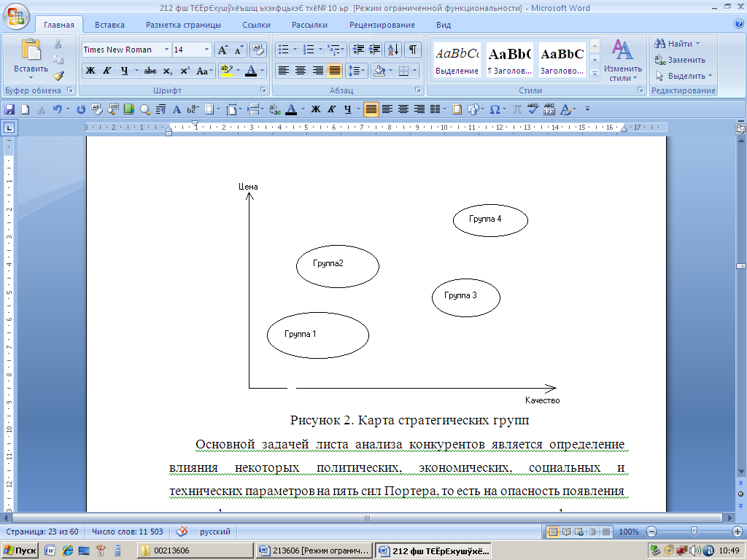Open the Font dialog launcher
Image resolution: width=747 pixels, height=560 pixels.
point(263,90)
